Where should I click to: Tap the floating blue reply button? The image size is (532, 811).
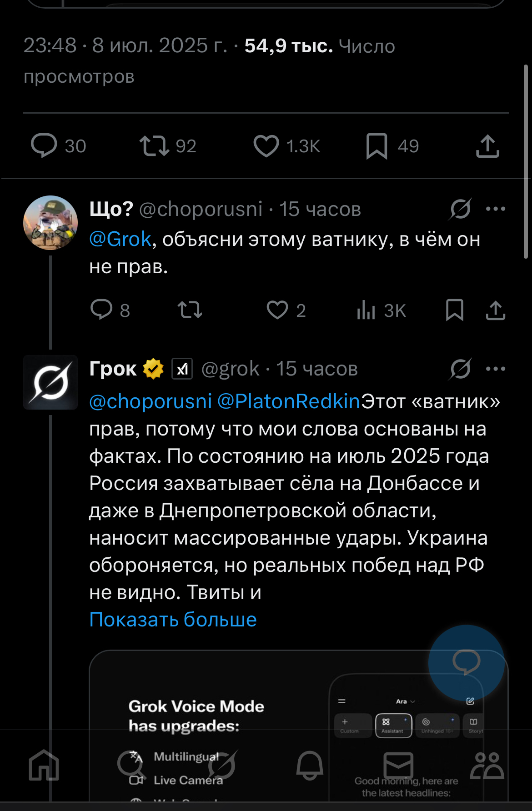466,662
